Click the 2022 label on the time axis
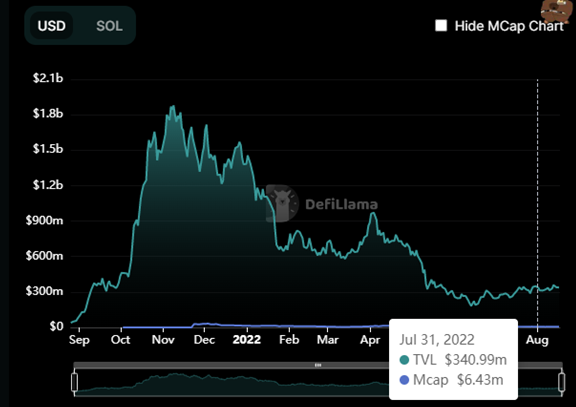The width and height of the screenshot is (576, 407). click(247, 339)
